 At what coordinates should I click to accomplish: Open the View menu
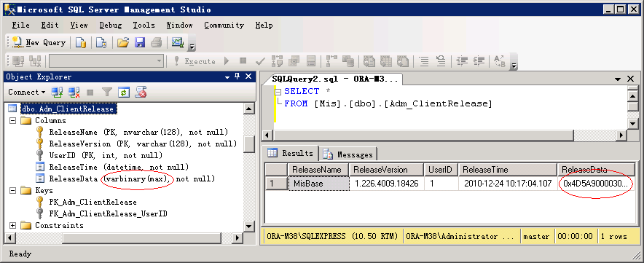pos(79,25)
